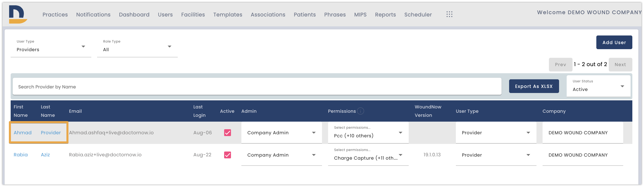Navigate to Facilities
This screenshot has width=644, height=187.
pos(193,15)
